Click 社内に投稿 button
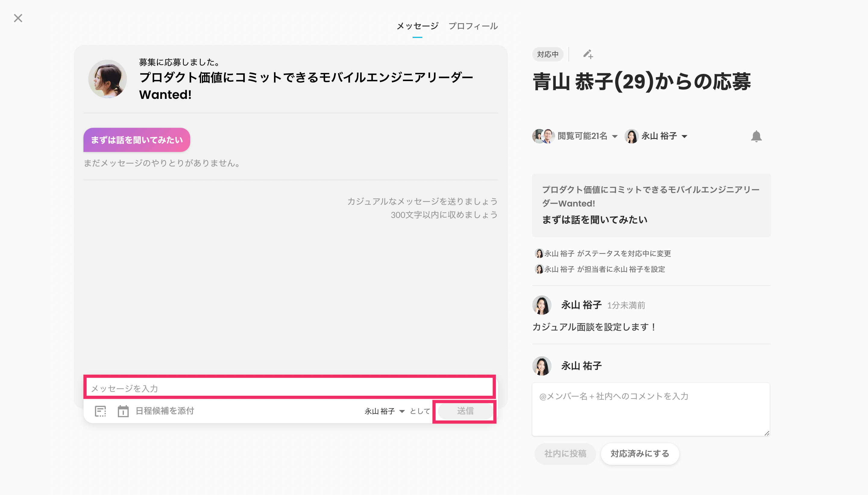868x495 pixels. 565,453
